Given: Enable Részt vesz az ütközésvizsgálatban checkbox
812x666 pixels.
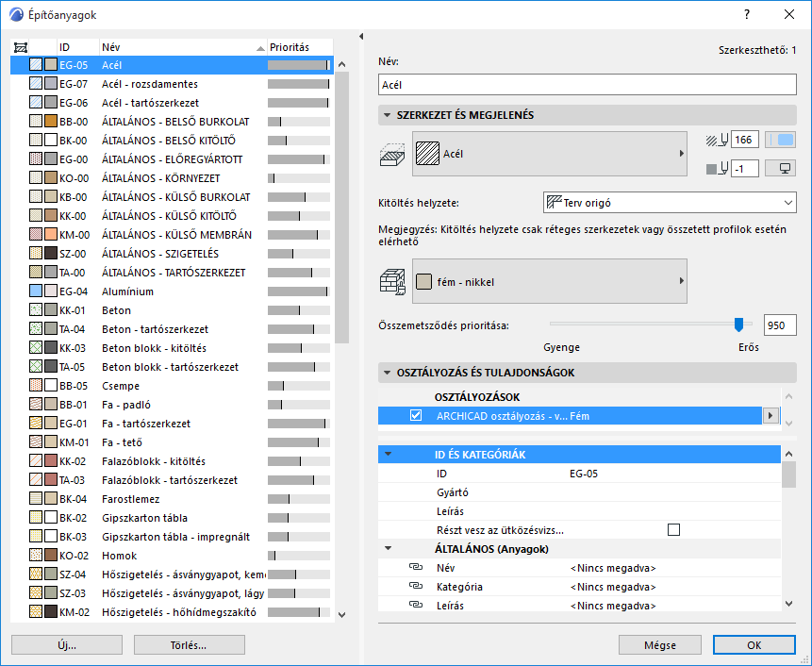Looking at the screenshot, I should tap(673, 530).
